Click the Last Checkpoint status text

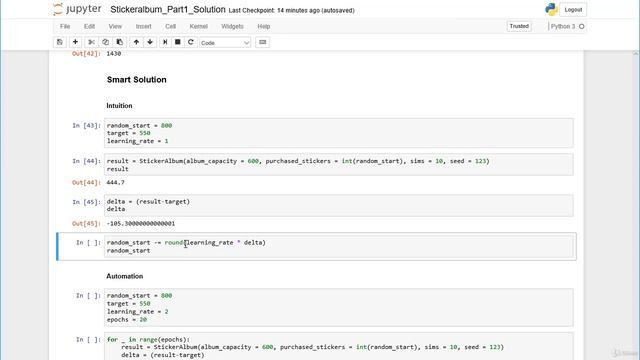pyautogui.click(x=291, y=10)
